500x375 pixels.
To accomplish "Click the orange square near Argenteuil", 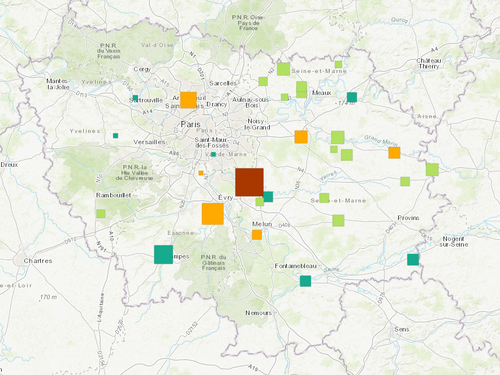I will pos(188,100).
